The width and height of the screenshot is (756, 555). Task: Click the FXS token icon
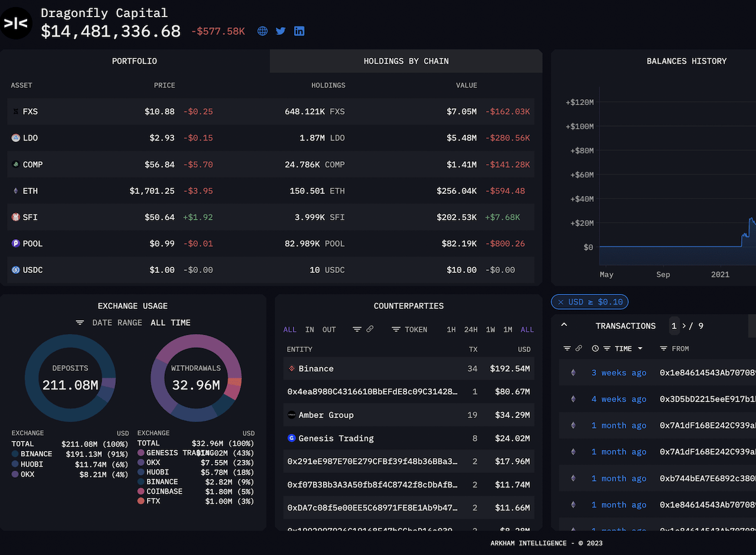(16, 112)
